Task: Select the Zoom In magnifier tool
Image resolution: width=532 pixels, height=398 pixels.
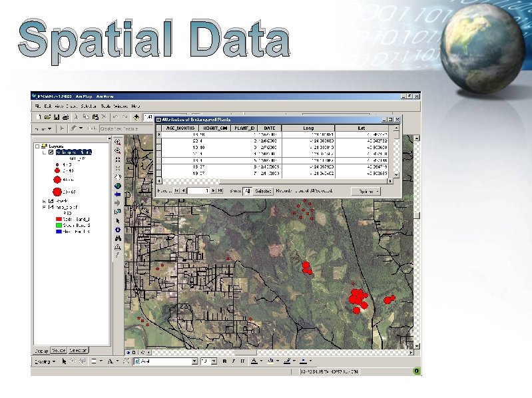Action: [118, 142]
